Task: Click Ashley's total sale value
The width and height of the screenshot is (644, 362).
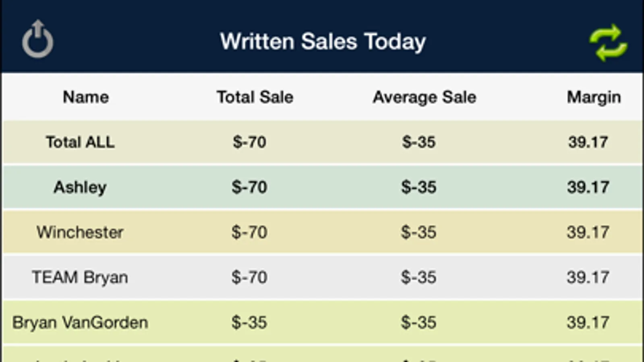Action: click(x=249, y=187)
